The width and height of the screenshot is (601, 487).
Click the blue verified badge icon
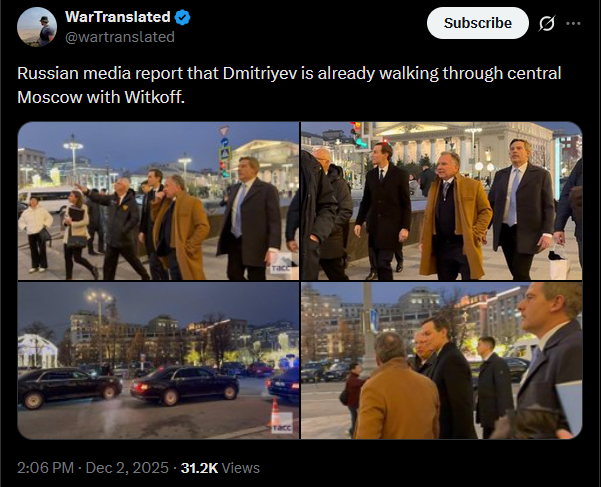182,17
